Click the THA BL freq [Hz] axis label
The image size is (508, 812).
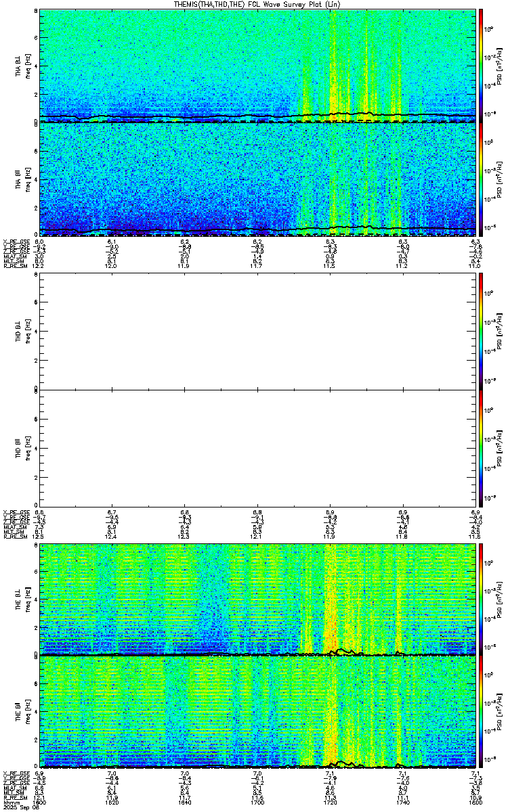tap(27, 66)
